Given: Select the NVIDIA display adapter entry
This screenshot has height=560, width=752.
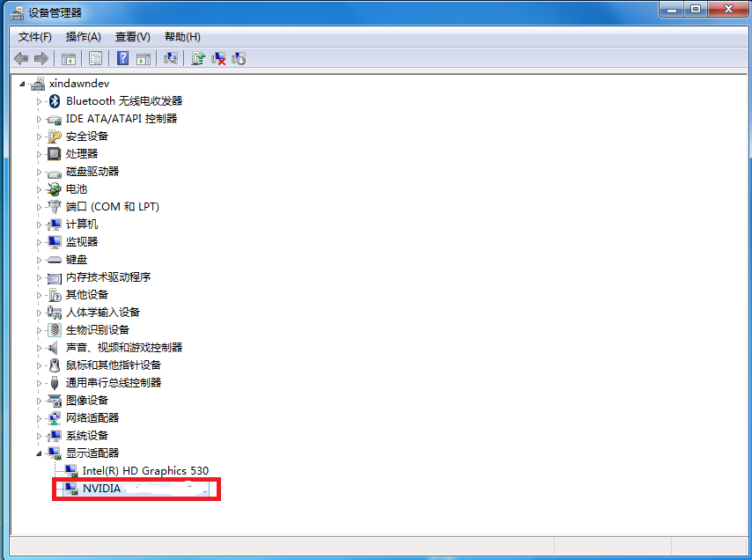Looking at the screenshot, I should coord(101,489).
